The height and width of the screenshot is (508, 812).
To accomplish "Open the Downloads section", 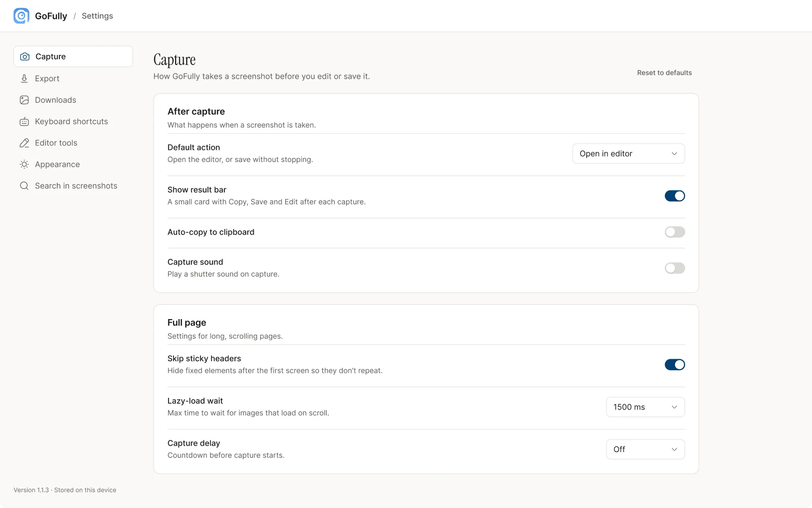I will point(73,100).
